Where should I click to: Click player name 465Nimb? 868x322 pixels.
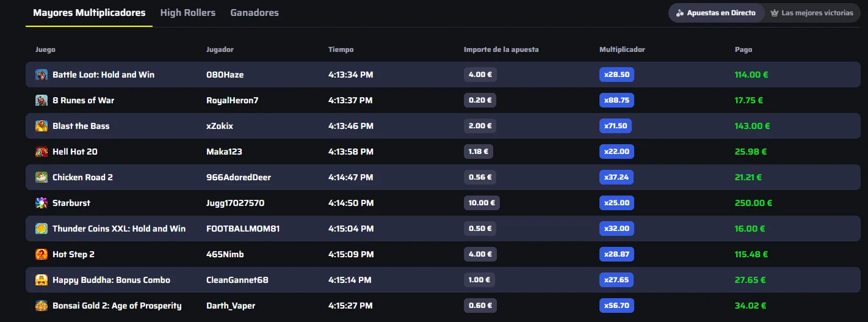pyautogui.click(x=225, y=254)
